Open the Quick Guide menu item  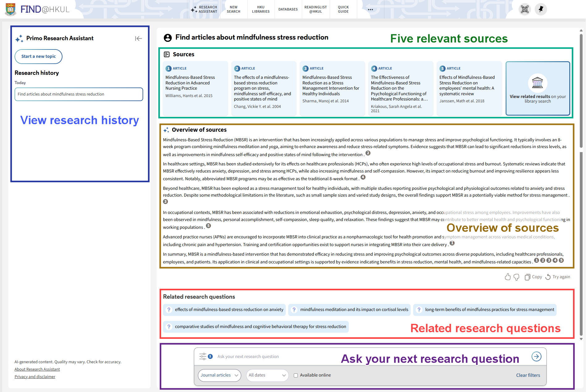point(343,9)
